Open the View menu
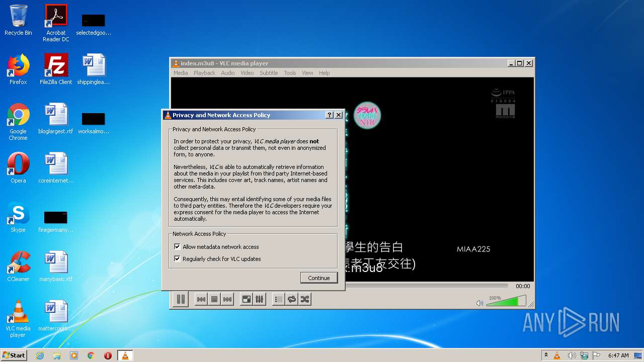The width and height of the screenshot is (644, 362). (307, 73)
